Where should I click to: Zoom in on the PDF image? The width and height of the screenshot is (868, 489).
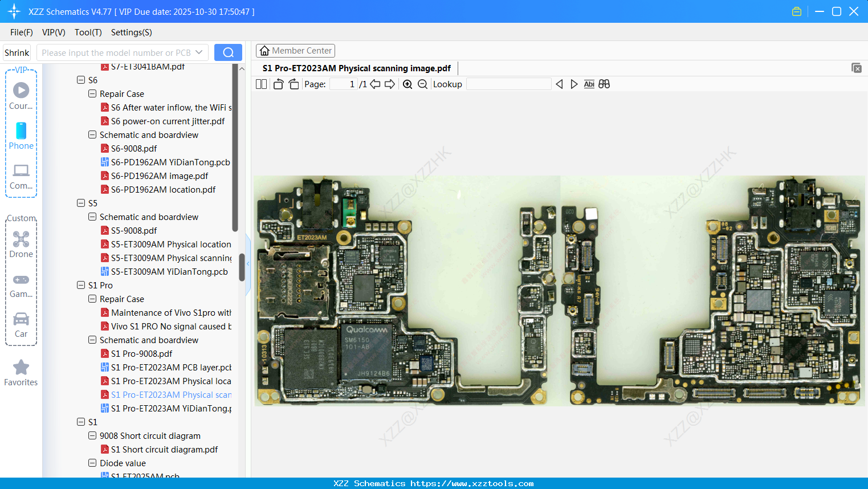click(x=407, y=84)
